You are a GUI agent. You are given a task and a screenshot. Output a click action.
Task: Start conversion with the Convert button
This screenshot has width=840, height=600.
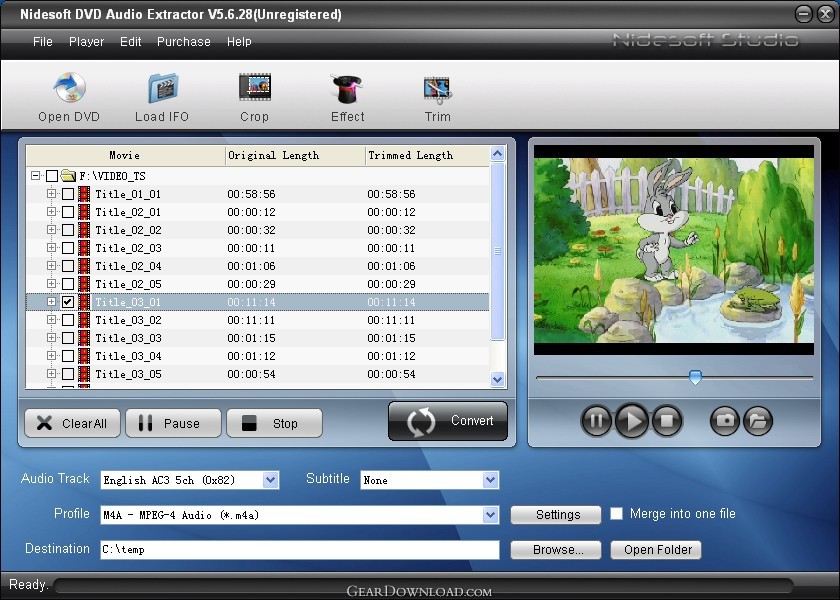coord(448,421)
